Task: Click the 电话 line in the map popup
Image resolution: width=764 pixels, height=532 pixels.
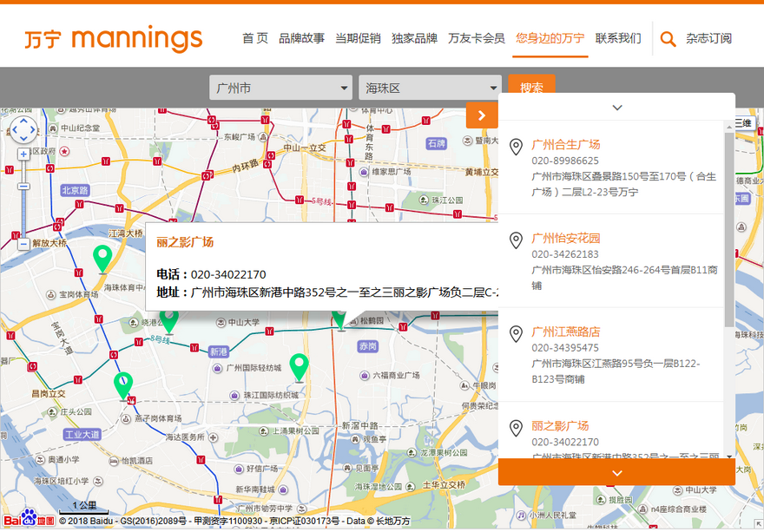Action: click(x=212, y=274)
